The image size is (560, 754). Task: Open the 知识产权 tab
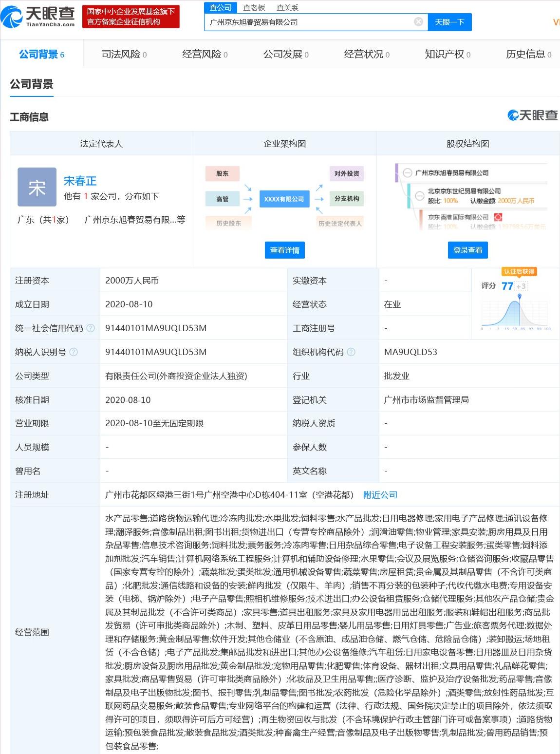coord(448,55)
